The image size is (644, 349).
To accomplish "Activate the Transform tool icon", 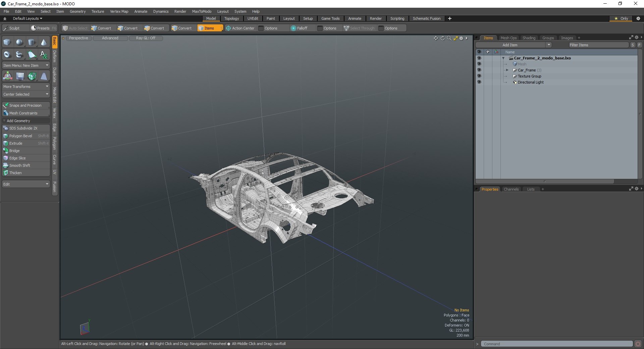I will point(7,76).
